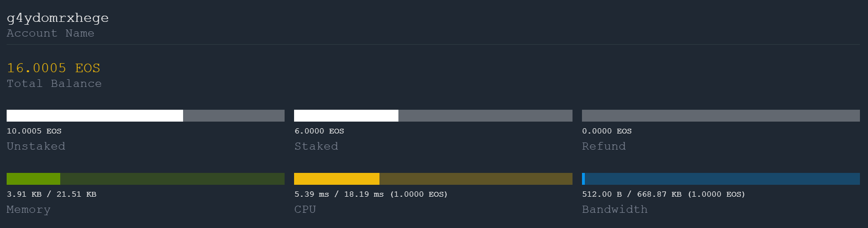
Task: Click the Memory label
Action: coord(28,209)
